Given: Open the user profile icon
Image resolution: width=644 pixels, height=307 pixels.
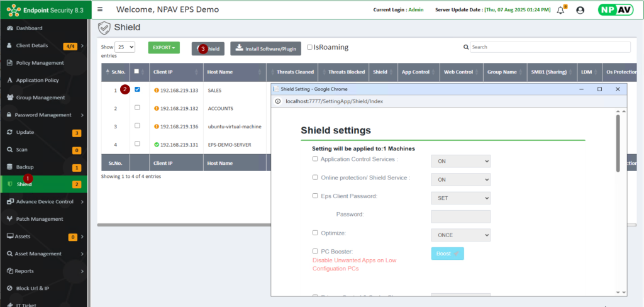Looking at the screenshot, I should coord(580,10).
